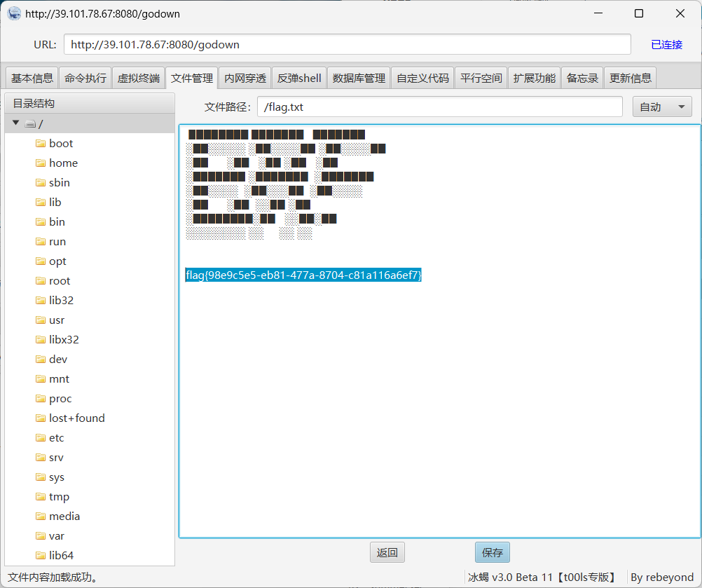This screenshot has width=702, height=588.
Task: Switch to the 命令执行 tab
Action: (85, 78)
